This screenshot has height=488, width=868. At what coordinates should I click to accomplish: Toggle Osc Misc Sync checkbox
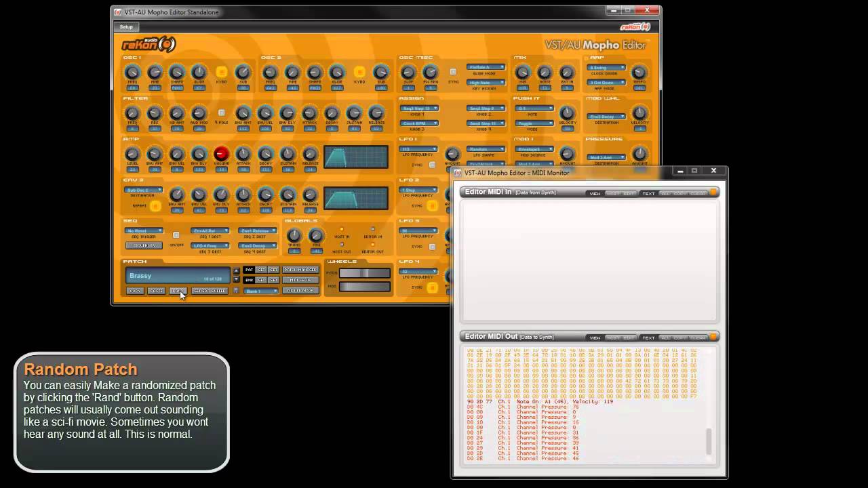(x=453, y=72)
